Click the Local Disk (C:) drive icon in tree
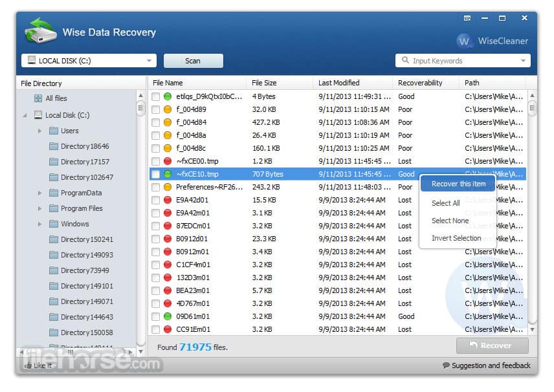This screenshot has width=554, height=392. [38, 114]
